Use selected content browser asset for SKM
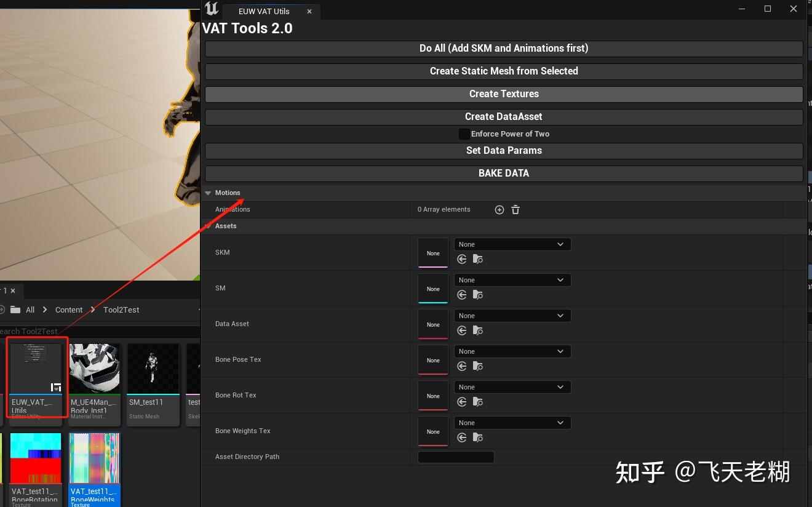Image resolution: width=812 pixels, height=507 pixels. click(461, 259)
